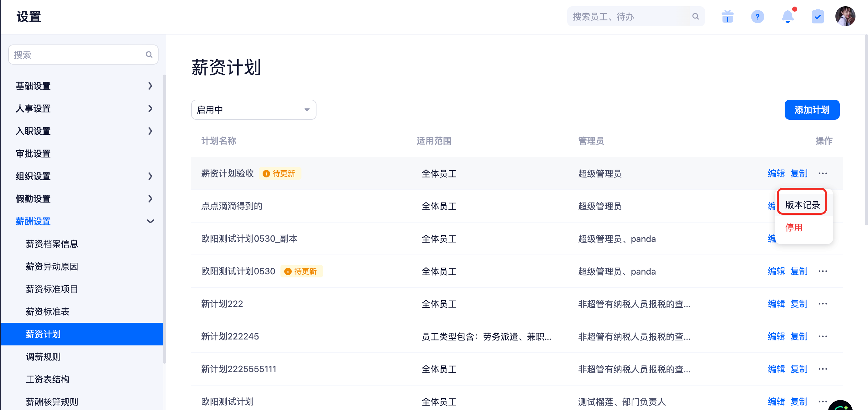Click the sidebar search magnifier icon
The height and width of the screenshot is (410, 868).
(x=149, y=55)
